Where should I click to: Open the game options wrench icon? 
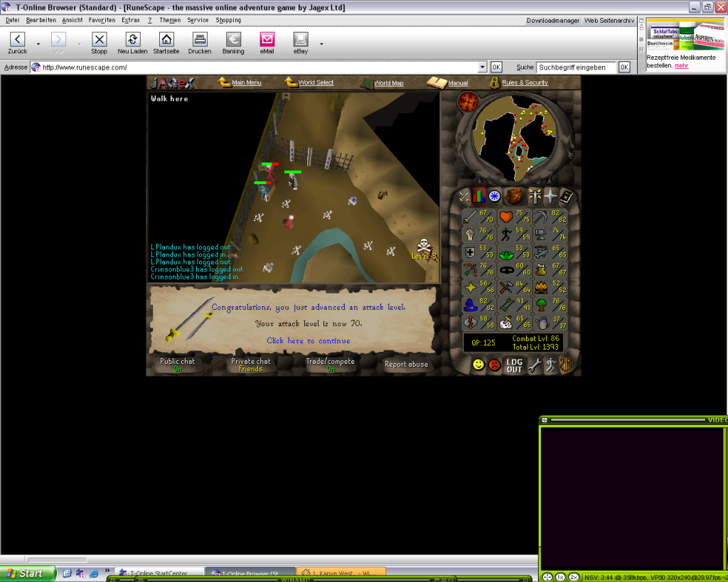tap(535, 365)
